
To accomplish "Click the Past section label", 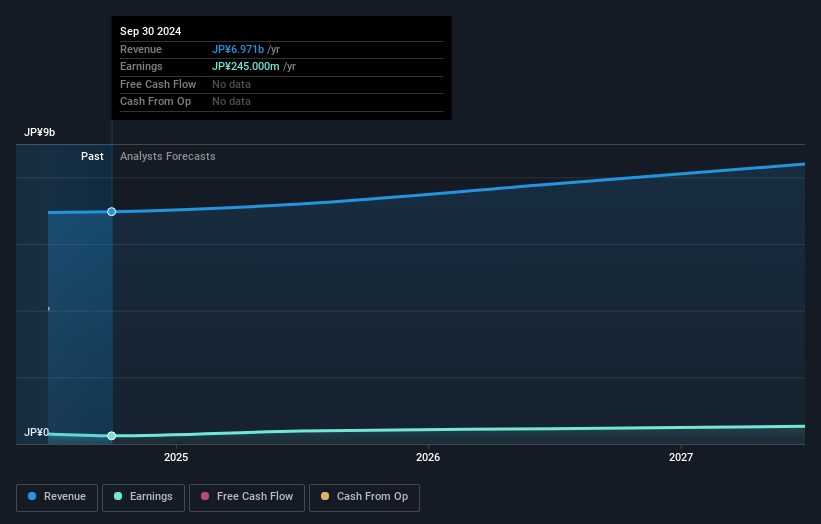I will click(x=92, y=156).
